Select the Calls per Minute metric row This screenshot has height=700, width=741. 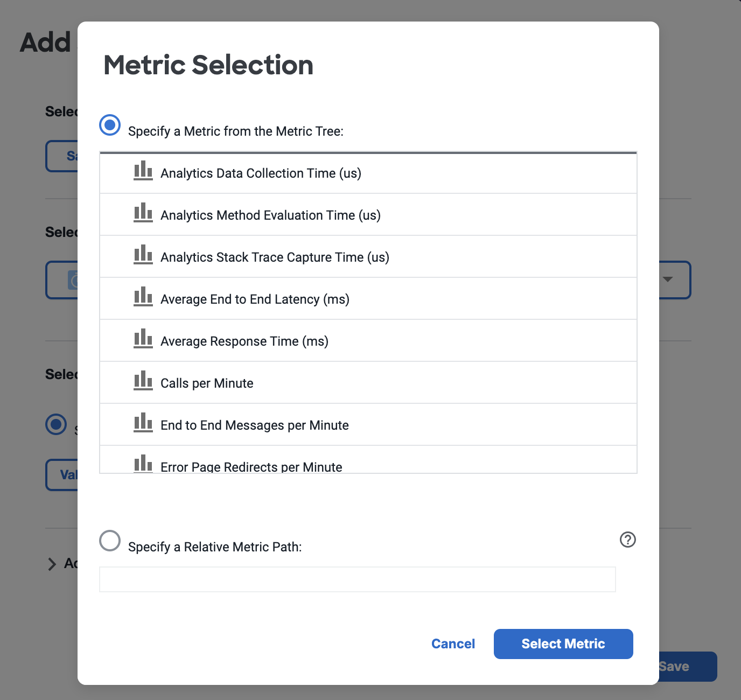pyautogui.click(x=368, y=382)
